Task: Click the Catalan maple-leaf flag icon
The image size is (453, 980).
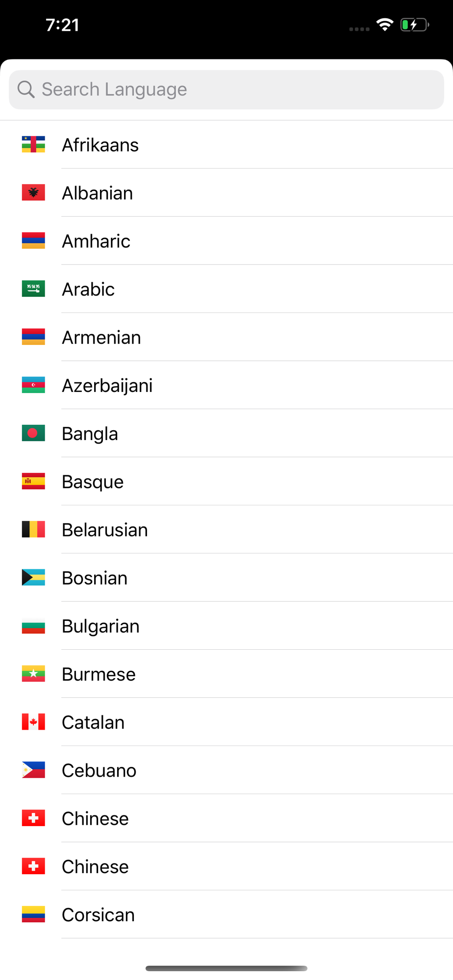Action: click(33, 722)
